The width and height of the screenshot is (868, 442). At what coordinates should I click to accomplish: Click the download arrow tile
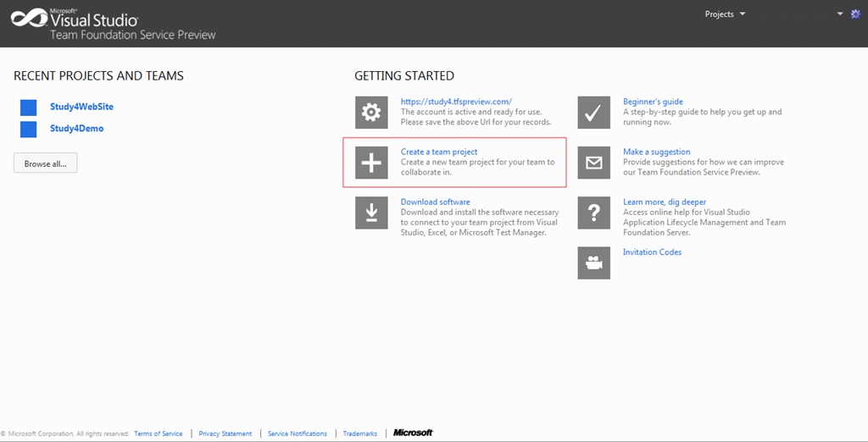pyautogui.click(x=371, y=213)
